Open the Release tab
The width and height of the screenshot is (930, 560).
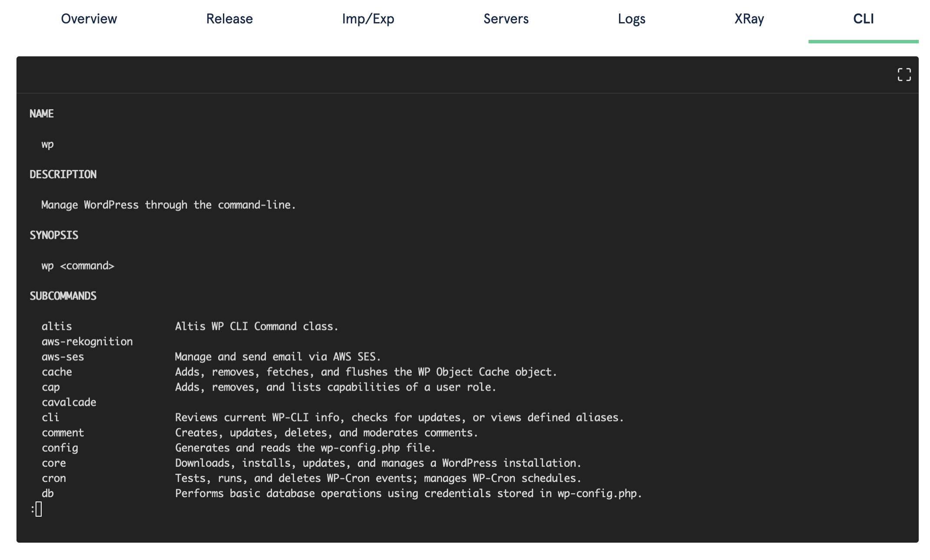click(x=230, y=19)
